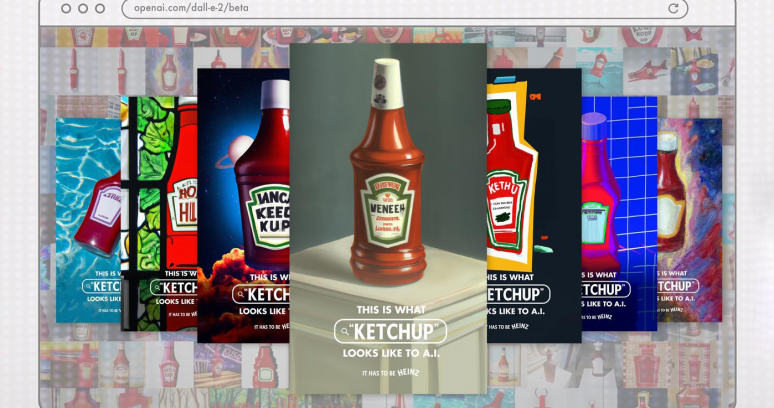The image size is (774, 408).
Task: Click the openai.com/dall-e-2/beta address field
Action: [400, 9]
